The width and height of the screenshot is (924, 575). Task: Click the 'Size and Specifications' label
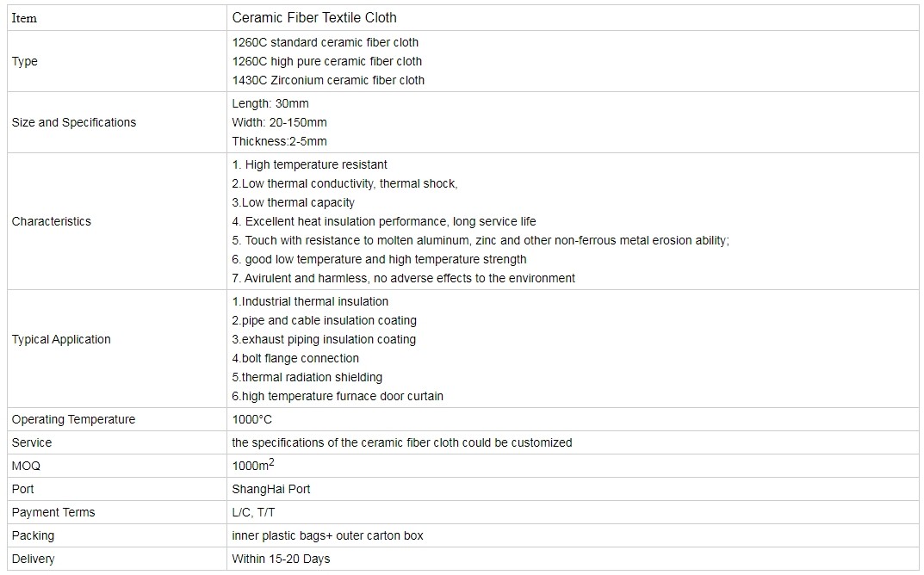pos(74,122)
